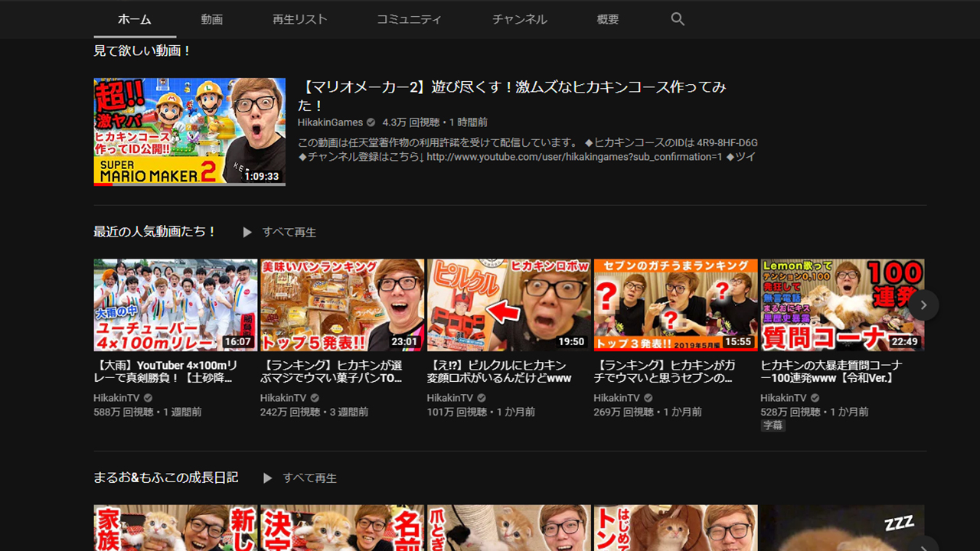This screenshot has width=980, height=551.
Task: Click 242万 回視聴・3 週間前 text
Action: point(314,412)
